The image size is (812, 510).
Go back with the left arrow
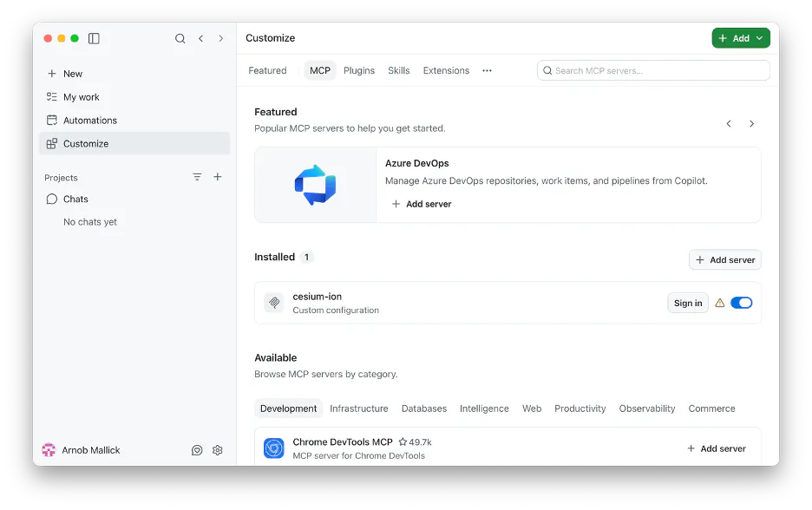point(201,38)
